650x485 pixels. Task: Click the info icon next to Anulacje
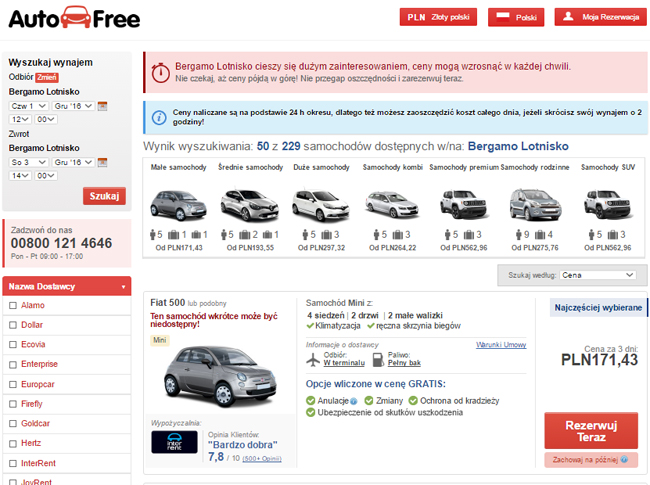pyautogui.click(x=354, y=401)
